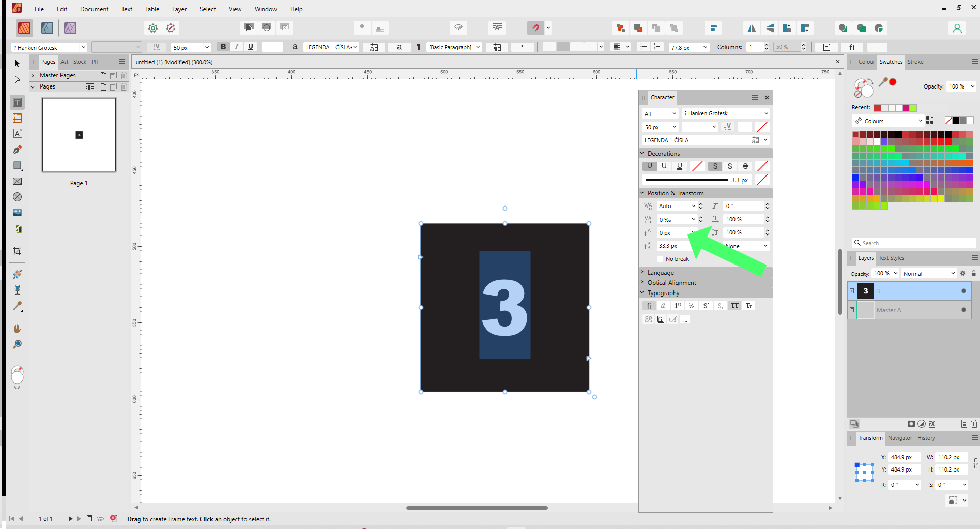Screen dimensions: 980x529
Task: Select the Zoom tool
Action: [17, 344]
